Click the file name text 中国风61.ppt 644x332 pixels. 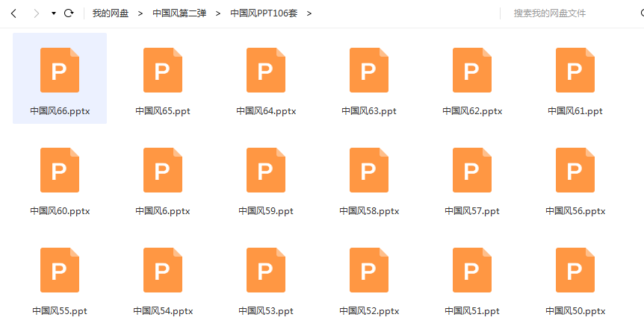coord(575,111)
